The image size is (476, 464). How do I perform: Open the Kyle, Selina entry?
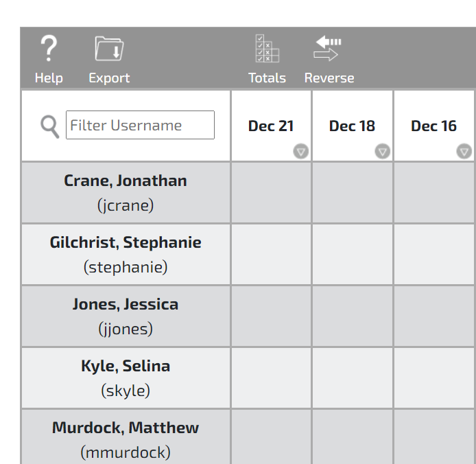point(126,367)
